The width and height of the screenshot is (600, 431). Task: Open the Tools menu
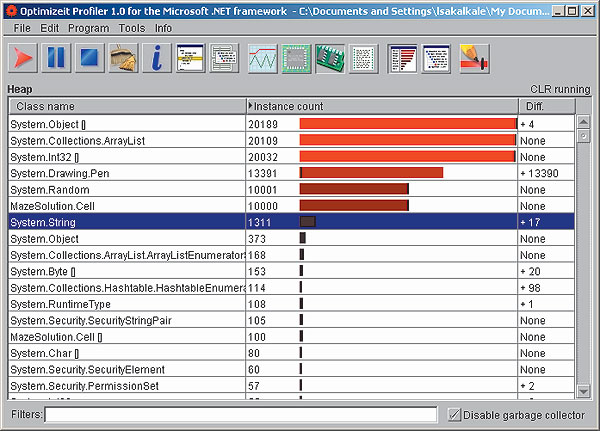(x=132, y=28)
